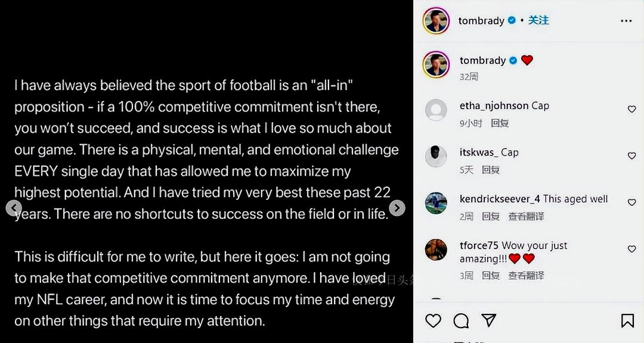
Task: Translate kendrickseever_4's comment
Action: coord(526,216)
